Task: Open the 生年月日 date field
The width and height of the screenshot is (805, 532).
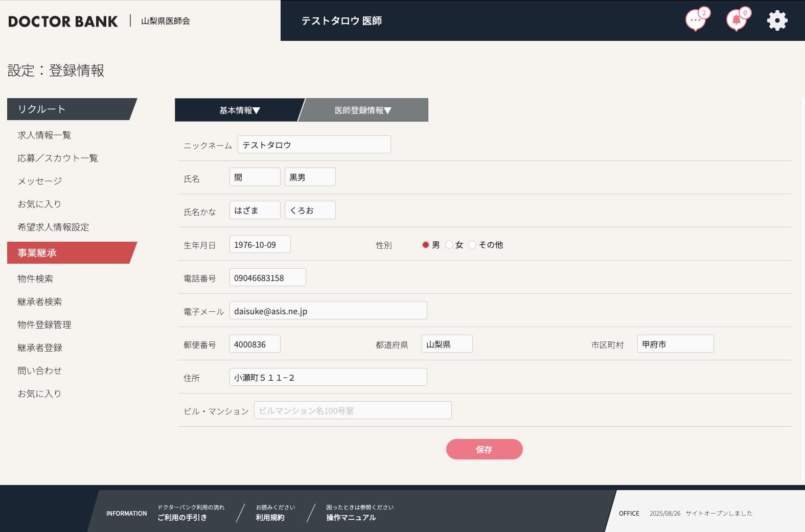Action: 260,244
